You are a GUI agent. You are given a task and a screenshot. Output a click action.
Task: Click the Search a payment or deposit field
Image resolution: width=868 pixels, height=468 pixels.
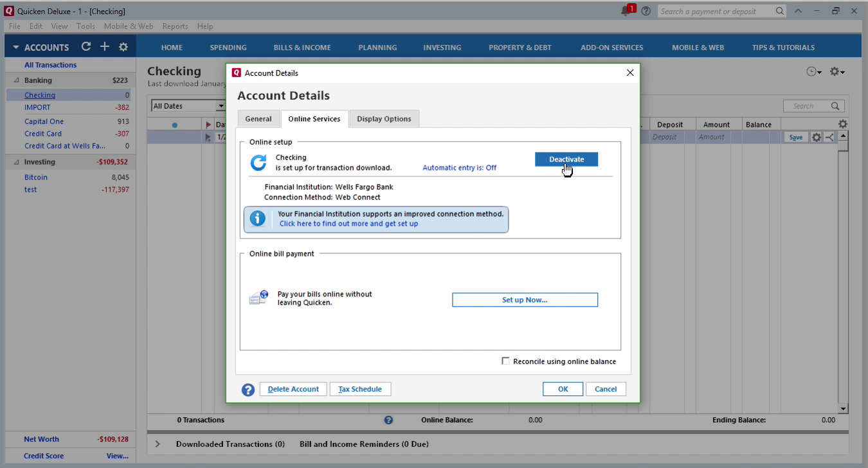tap(722, 11)
